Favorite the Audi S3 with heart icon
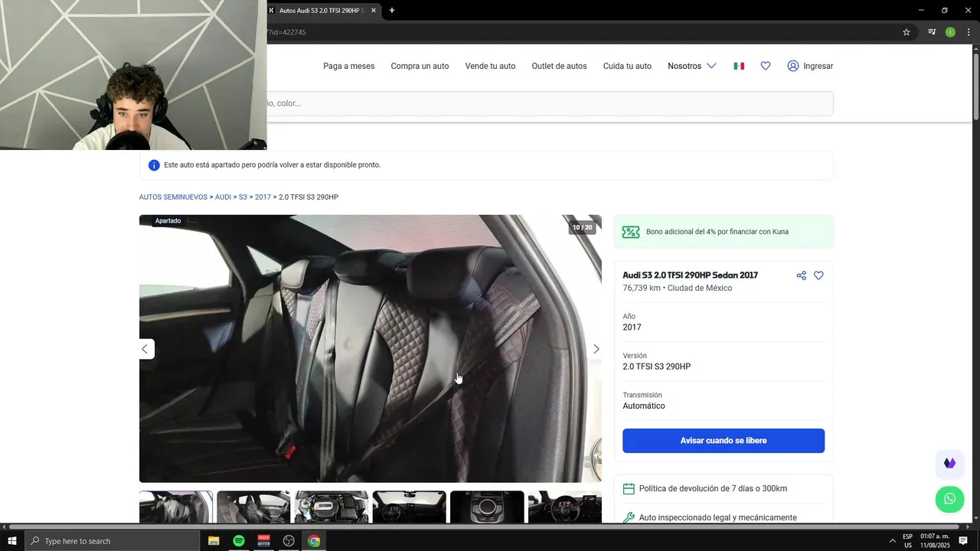This screenshot has width=980, height=551. 818,275
